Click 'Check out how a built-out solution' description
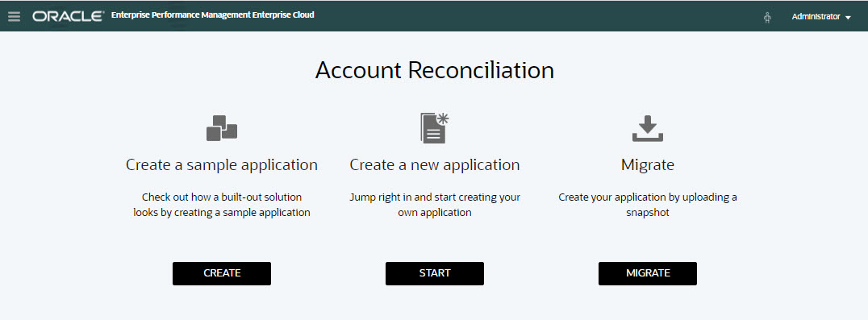This screenshot has width=868, height=320. point(221,205)
